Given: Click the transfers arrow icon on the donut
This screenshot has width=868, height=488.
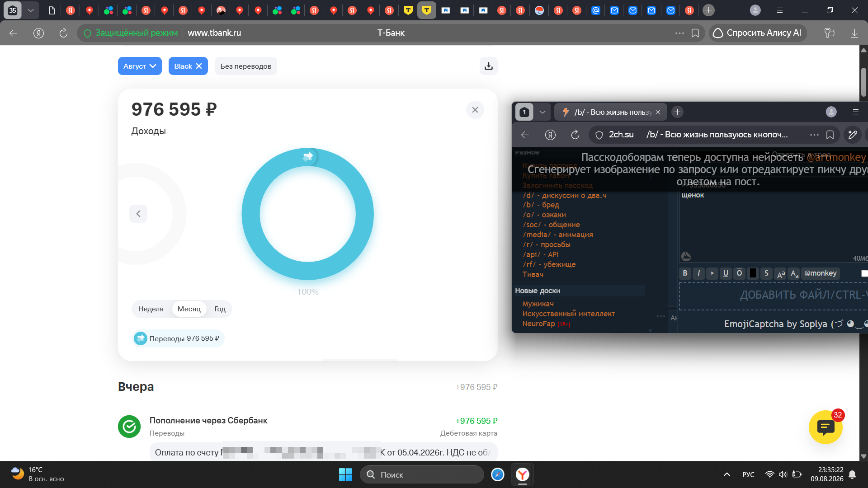Looking at the screenshot, I should click(308, 156).
